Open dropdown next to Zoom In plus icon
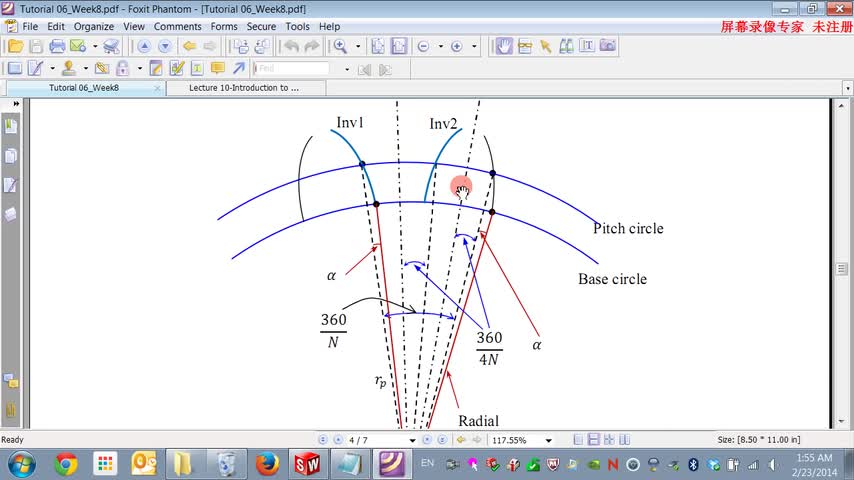854x480 pixels. (x=474, y=46)
